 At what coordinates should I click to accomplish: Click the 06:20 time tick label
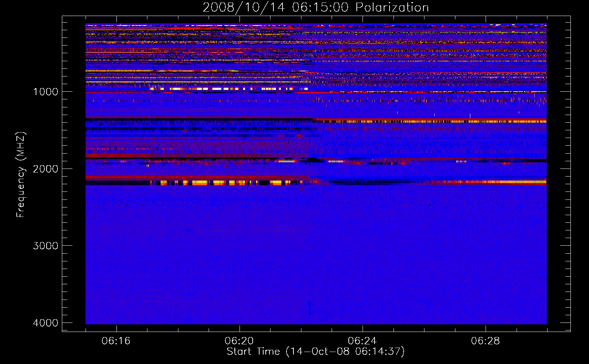click(239, 341)
